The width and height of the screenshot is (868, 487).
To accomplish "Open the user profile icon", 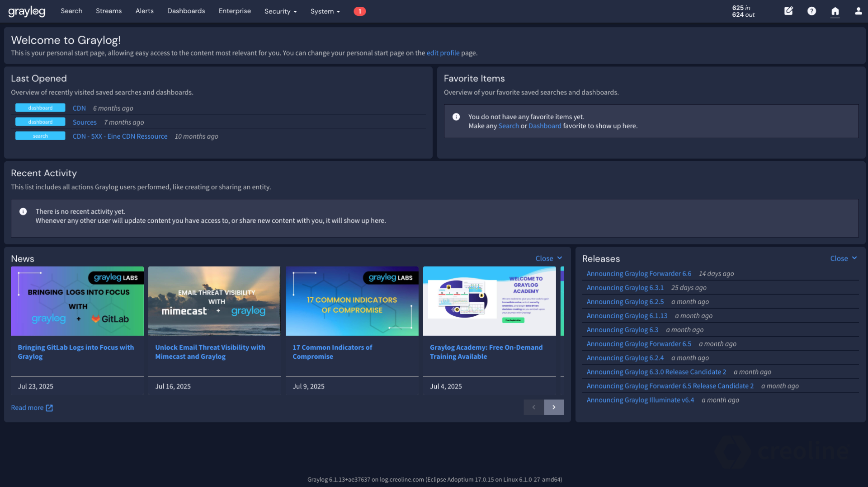I will click(858, 11).
